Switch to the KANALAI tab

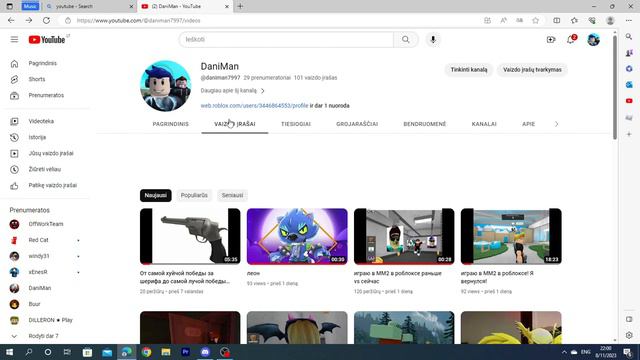484,124
